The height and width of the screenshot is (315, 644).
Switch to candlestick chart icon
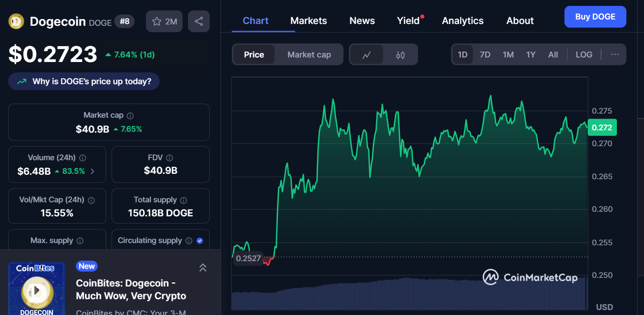pyautogui.click(x=400, y=55)
